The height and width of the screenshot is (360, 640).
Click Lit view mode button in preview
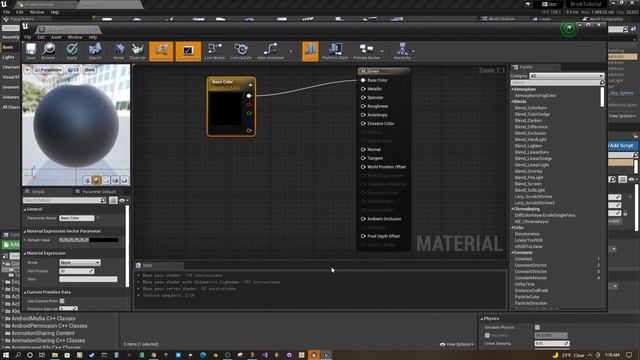coord(73,70)
